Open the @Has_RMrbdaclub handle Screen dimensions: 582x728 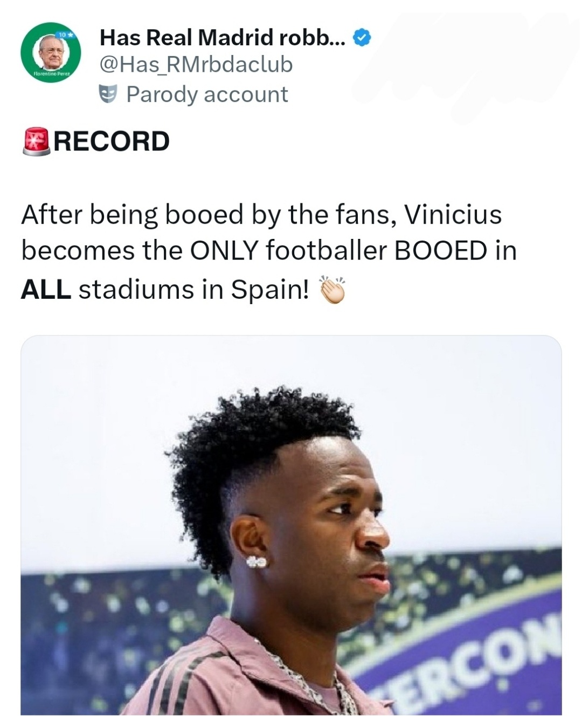tap(196, 65)
